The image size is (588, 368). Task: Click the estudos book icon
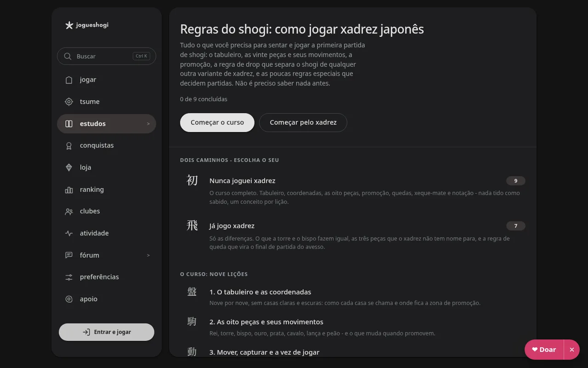click(69, 124)
